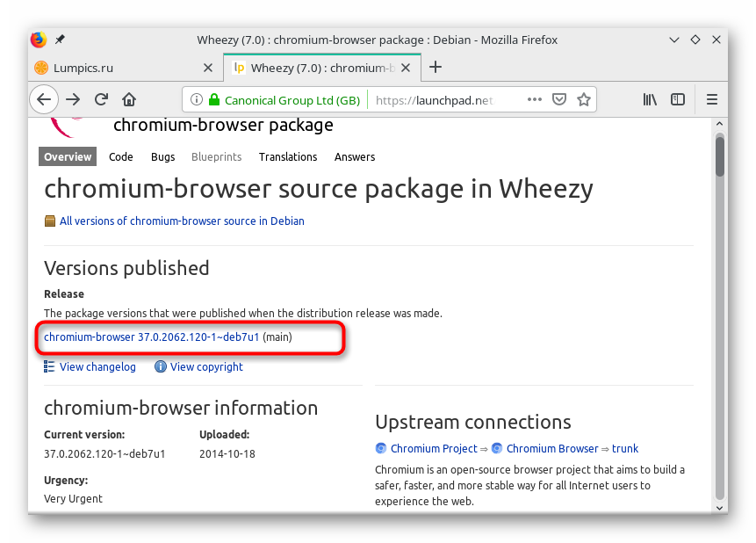Click the View copyright info icon
Viewport: 756px width, 543px height.
[160, 366]
